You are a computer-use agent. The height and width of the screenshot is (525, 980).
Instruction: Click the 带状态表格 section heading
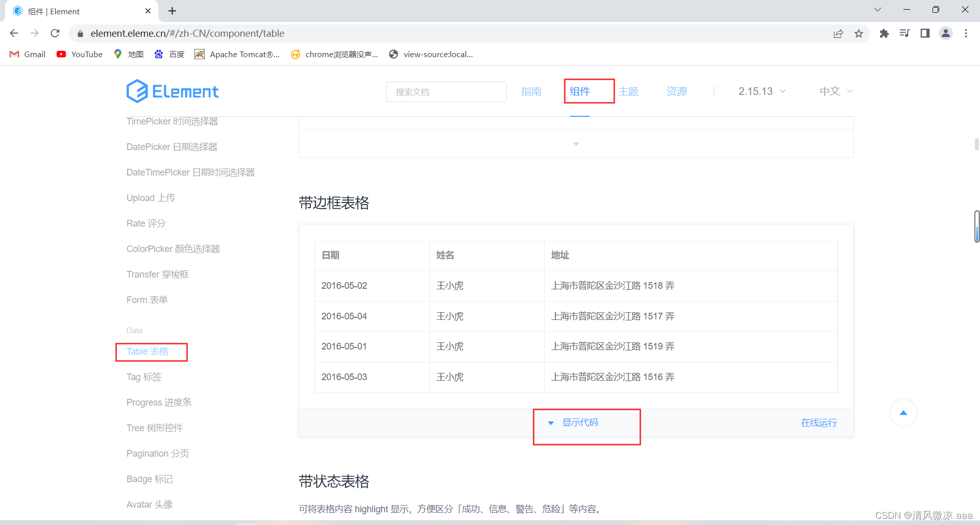[334, 482]
